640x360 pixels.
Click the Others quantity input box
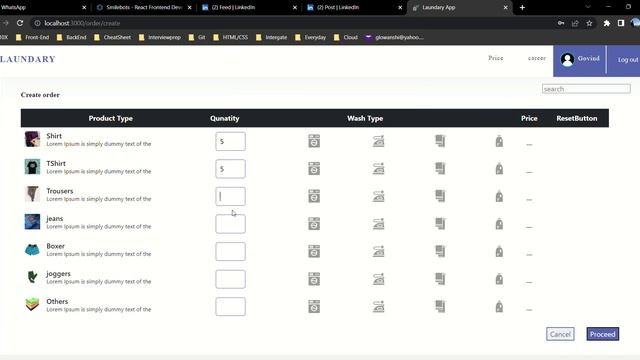[x=230, y=307]
